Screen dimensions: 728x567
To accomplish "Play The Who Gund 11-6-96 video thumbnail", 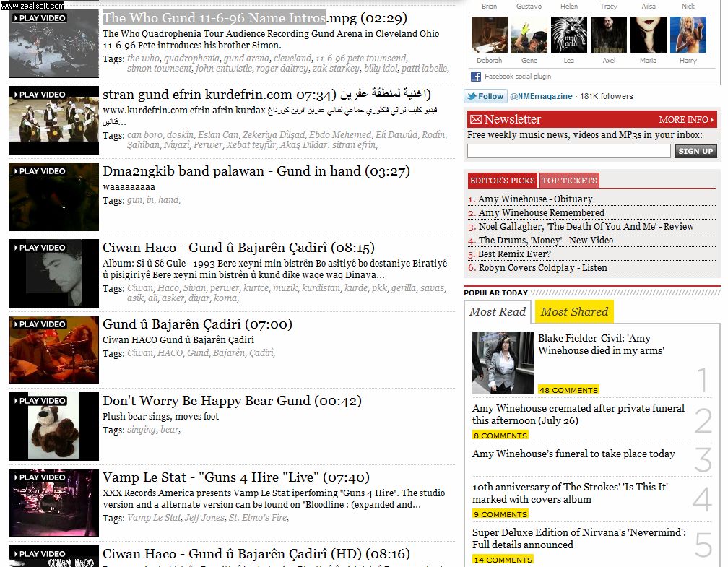I will coord(53,43).
